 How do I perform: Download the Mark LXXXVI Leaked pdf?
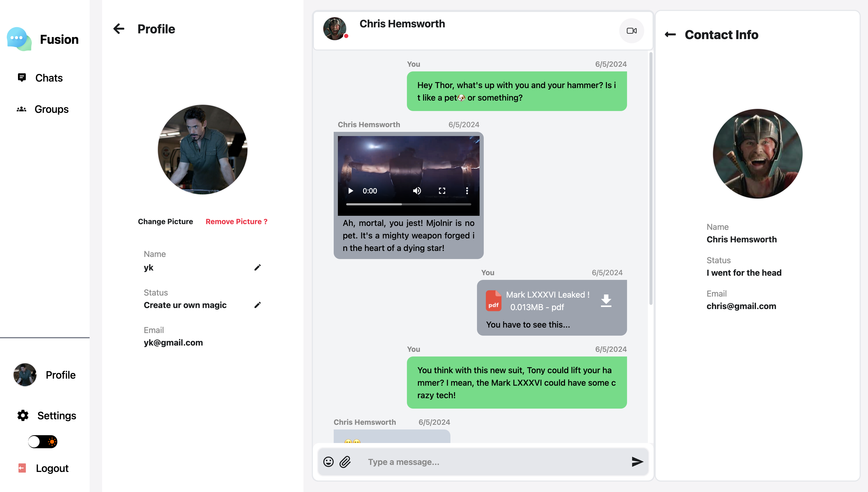pos(606,300)
